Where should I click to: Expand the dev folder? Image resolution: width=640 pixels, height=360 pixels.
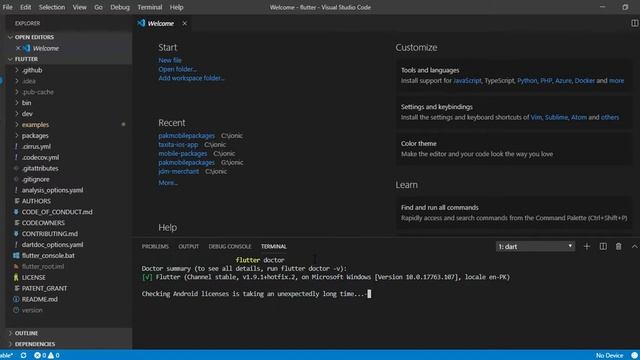pos(27,114)
